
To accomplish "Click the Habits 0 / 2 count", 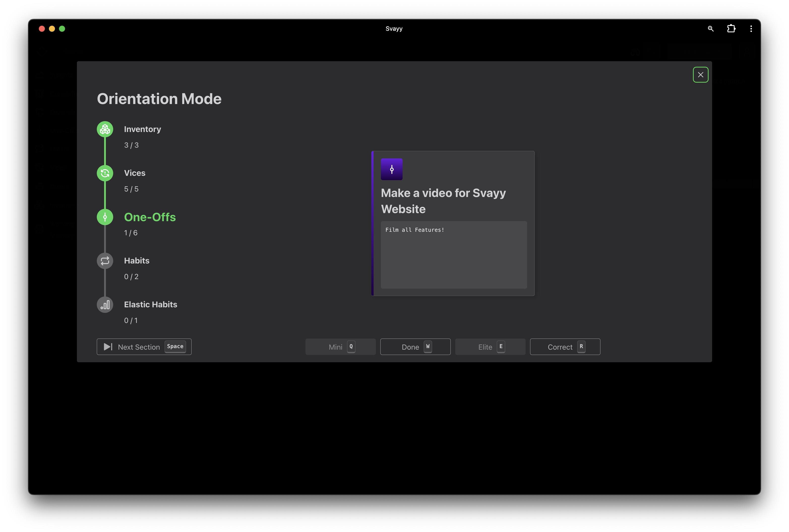I will [x=131, y=277].
